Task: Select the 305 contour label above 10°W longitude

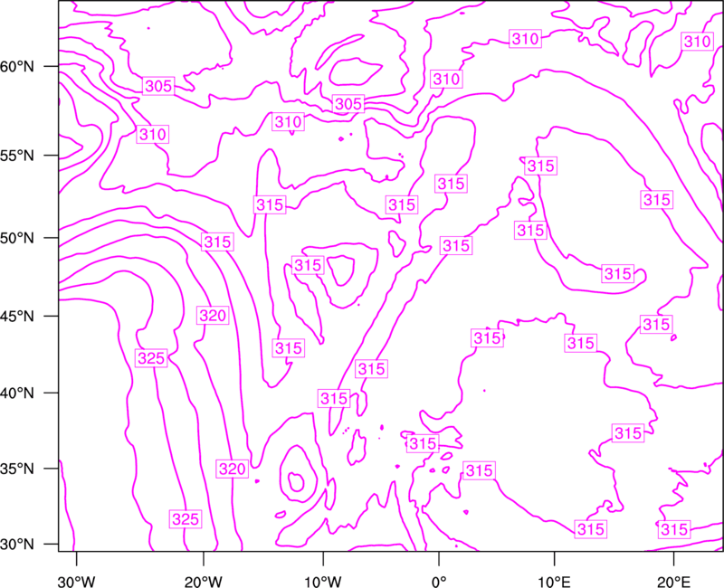Action: pos(348,104)
